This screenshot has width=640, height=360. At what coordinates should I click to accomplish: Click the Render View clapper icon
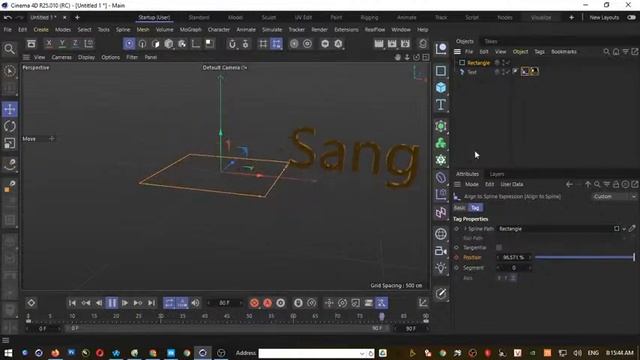[379, 44]
